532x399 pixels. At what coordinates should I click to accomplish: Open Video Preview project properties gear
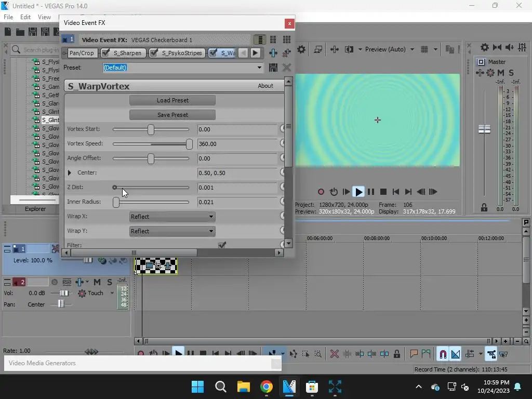click(301, 49)
